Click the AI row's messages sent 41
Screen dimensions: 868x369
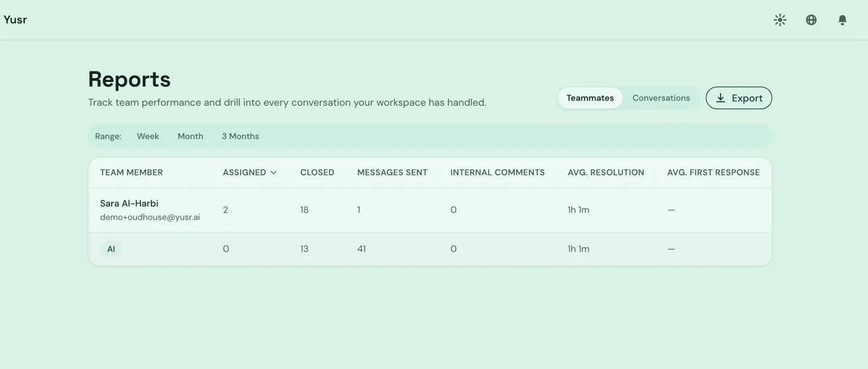tap(361, 249)
